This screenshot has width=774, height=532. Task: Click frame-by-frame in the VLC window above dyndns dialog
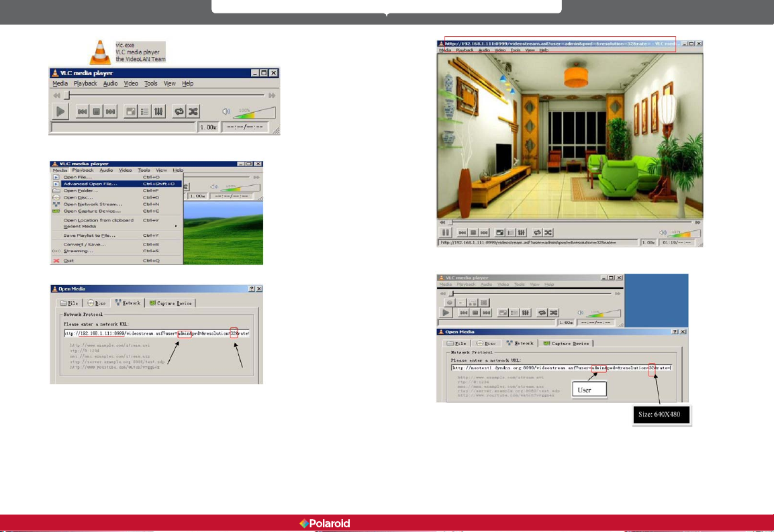click(484, 303)
